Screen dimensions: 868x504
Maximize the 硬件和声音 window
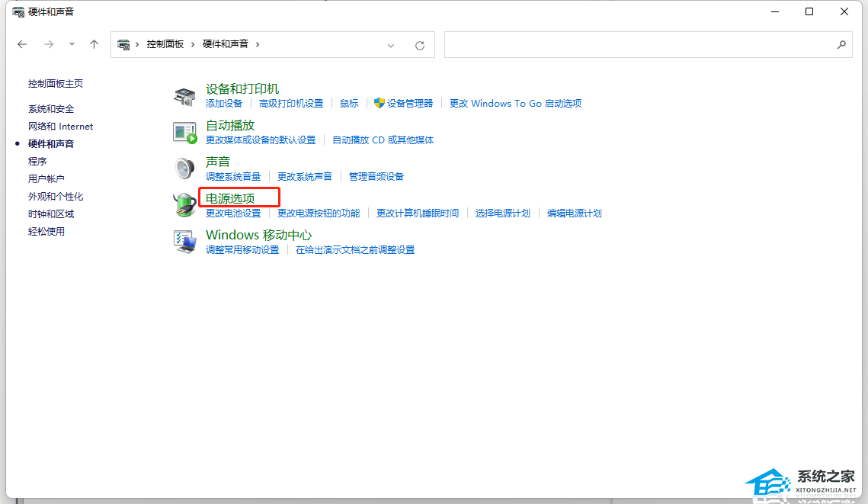point(809,11)
